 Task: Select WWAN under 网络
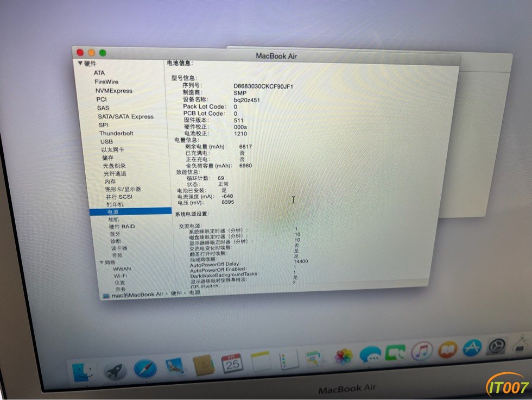[122, 269]
